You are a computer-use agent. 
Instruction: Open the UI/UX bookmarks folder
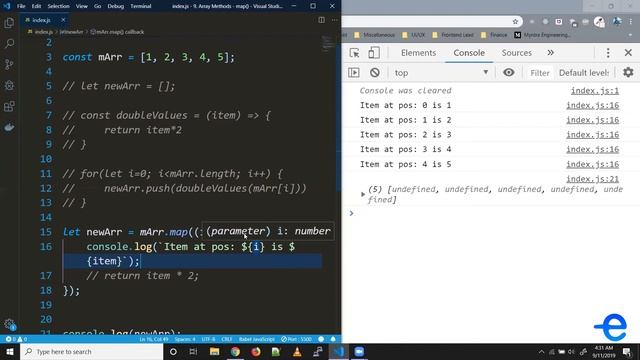pos(413,35)
